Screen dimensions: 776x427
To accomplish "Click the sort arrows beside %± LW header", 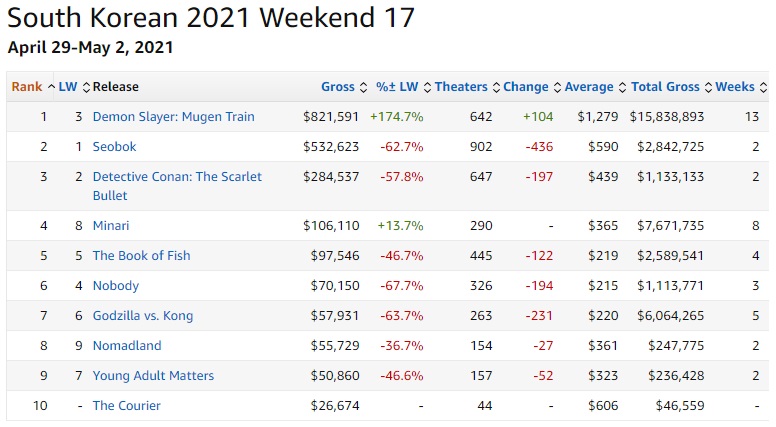I will point(428,87).
